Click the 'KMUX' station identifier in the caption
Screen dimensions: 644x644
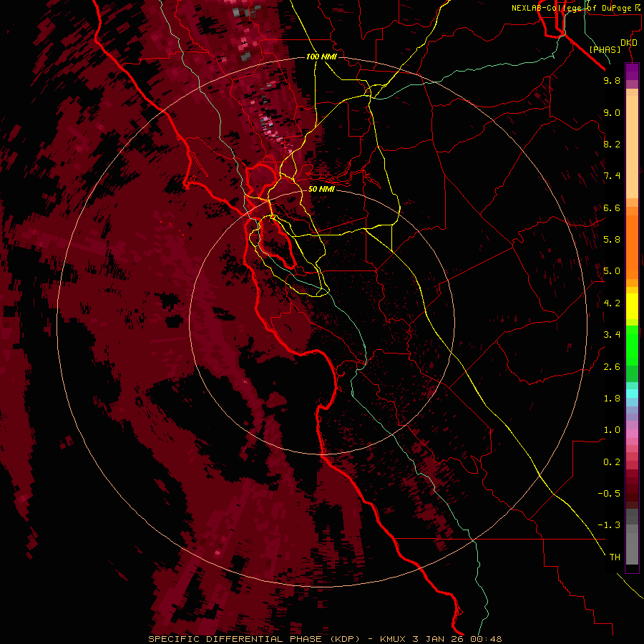click(x=392, y=639)
